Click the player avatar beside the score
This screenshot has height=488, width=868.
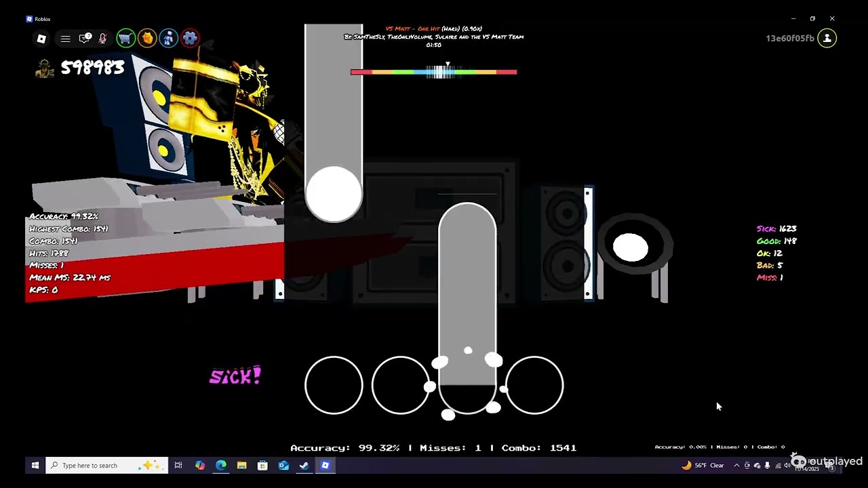(45, 68)
